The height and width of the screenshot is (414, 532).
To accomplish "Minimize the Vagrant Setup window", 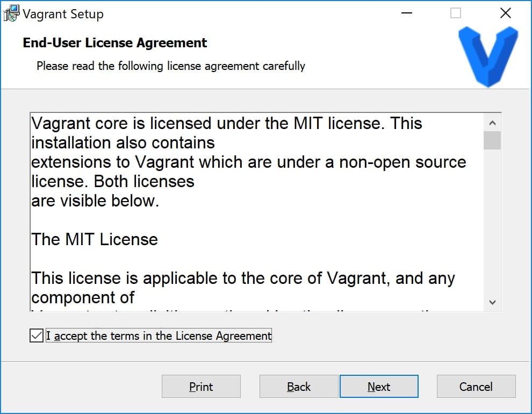I will click(406, 13).
